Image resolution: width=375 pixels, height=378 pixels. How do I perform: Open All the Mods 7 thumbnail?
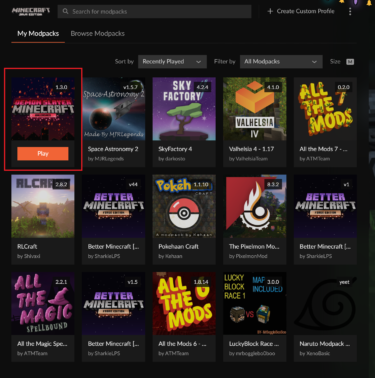click(325, 109)
